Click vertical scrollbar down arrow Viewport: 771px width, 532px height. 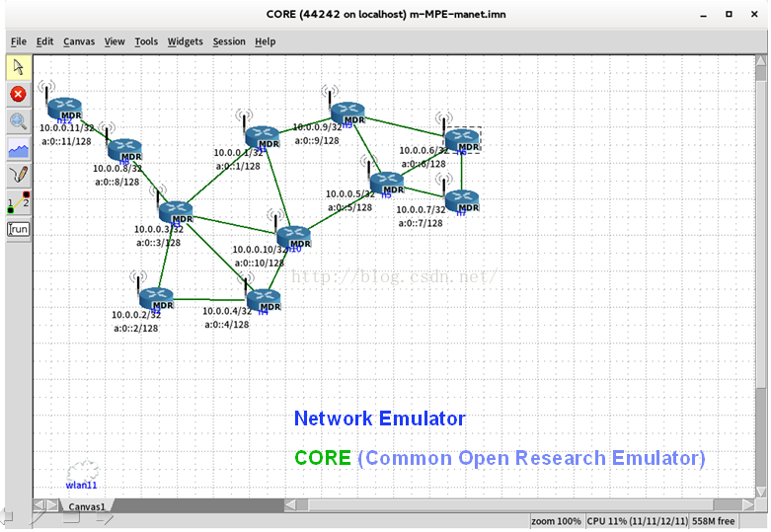[x=761, y=493]
